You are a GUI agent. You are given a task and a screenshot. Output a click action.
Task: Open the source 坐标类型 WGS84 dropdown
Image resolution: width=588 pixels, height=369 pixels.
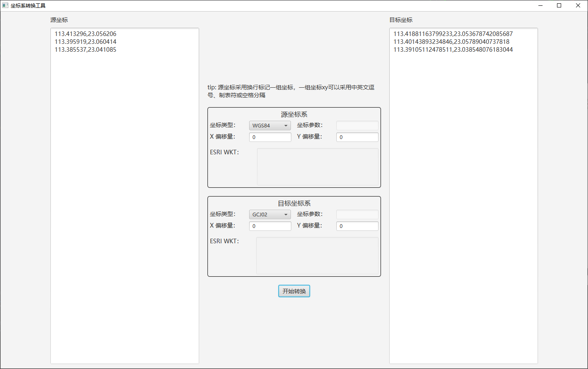[x=270, y=126]
